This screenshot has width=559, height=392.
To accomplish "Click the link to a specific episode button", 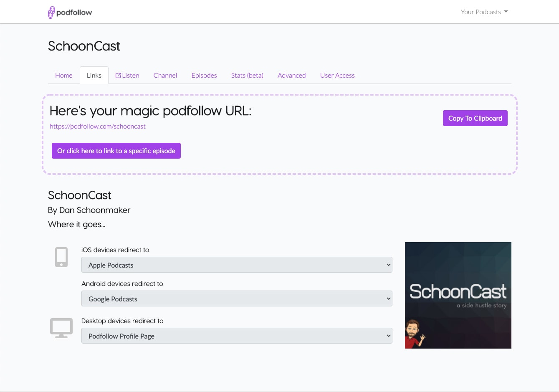I will (x=116, y=151).
